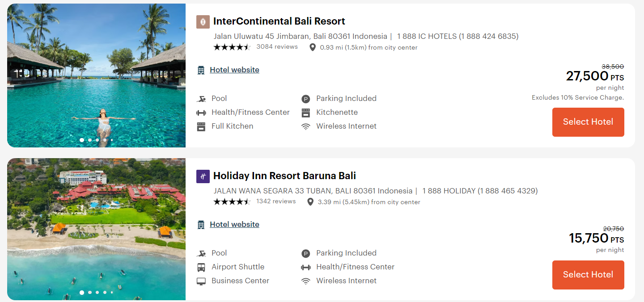The image size is (644, 302).
Task: Click the Kitchenette icon for InterContinental
Action: [306, 112]
